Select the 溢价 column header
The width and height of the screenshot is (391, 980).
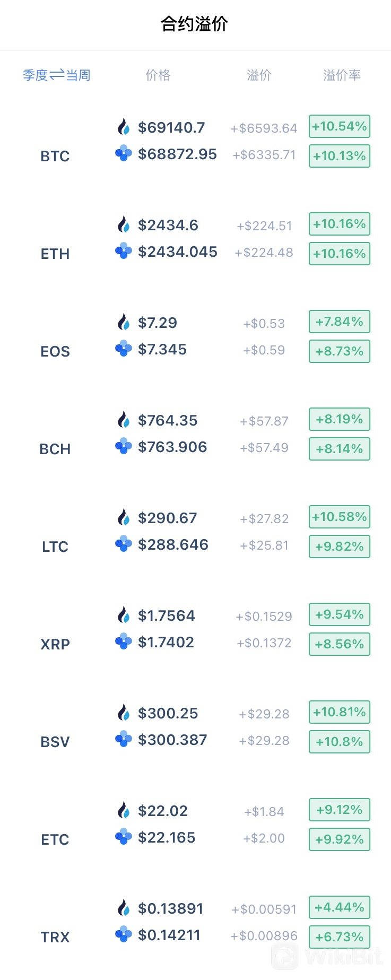point(259,75)
